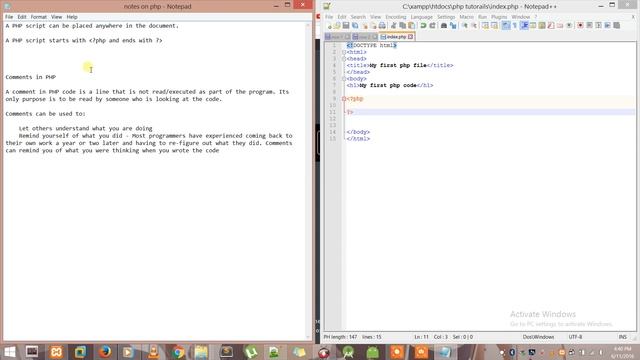Click the Cut scissors icon in Notepad++
640x360 pixels.
click(393, 26)
